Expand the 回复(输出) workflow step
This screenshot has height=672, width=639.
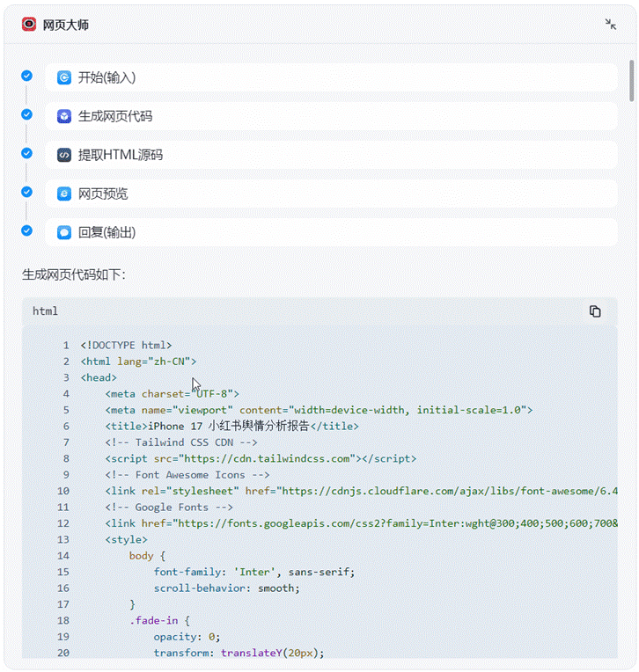(x=334, y=232)
